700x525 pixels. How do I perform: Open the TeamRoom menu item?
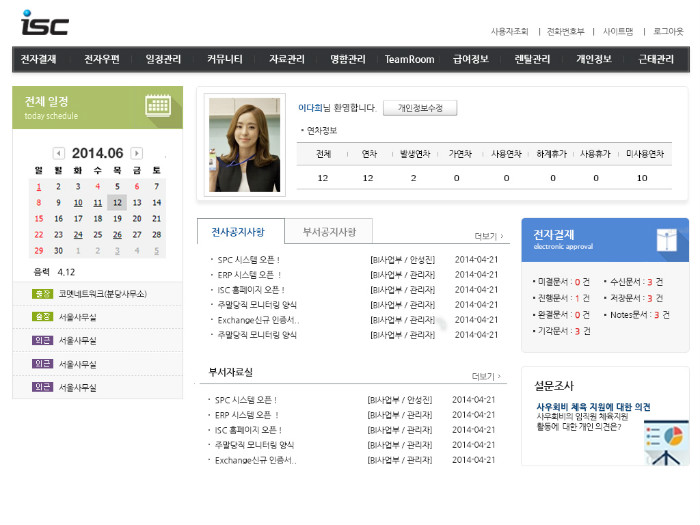pos(410,59)
